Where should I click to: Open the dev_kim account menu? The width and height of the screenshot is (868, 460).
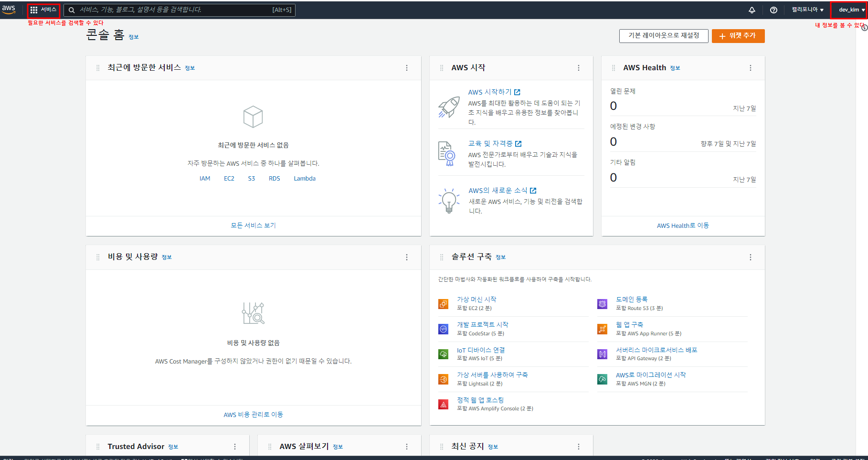click(x=852, y=10)
